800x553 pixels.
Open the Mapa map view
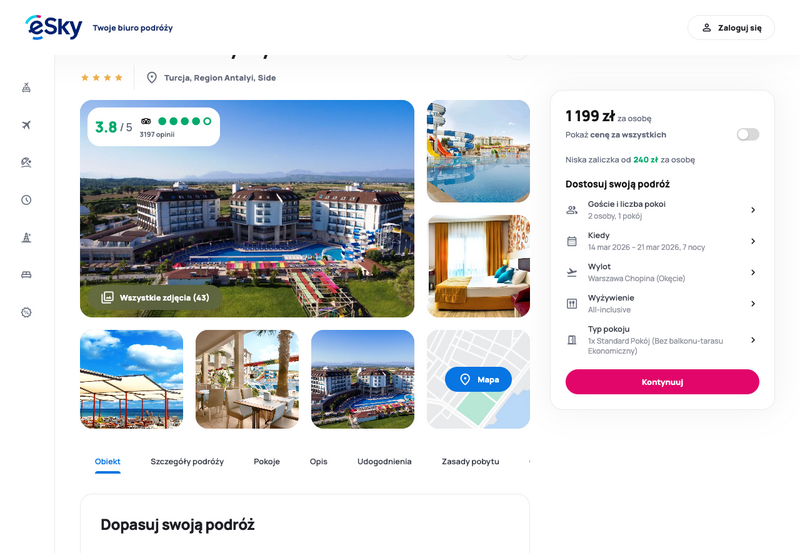point(478,379)
